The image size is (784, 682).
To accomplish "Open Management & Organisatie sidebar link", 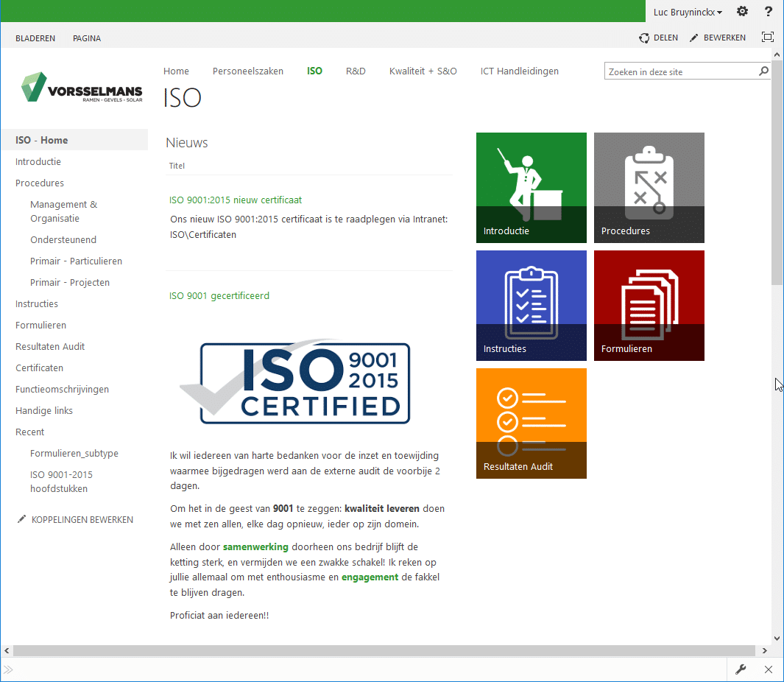I will [63, 211].
